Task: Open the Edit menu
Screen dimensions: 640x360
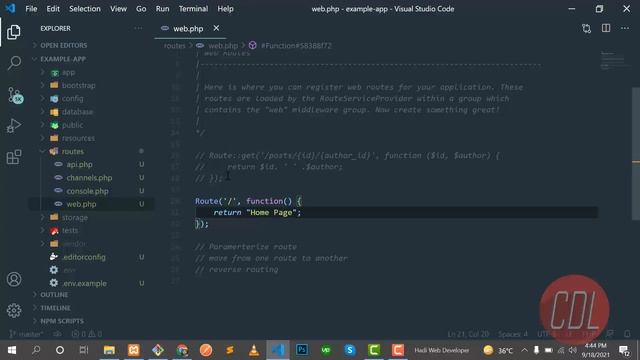Action: pos(53,9)
